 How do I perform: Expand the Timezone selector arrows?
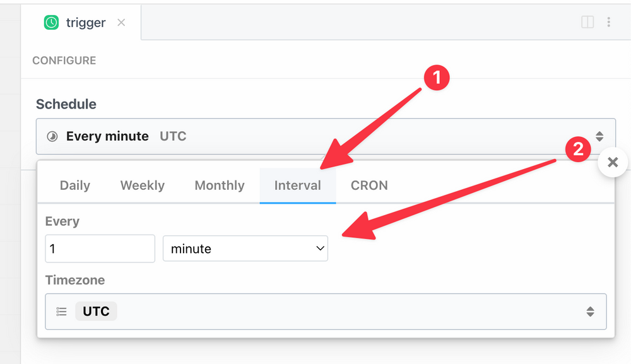[x=590, y=312]
